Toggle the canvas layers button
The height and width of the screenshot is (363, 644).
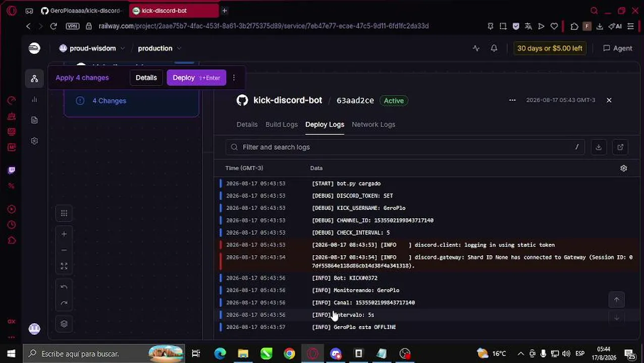(64, 324)
